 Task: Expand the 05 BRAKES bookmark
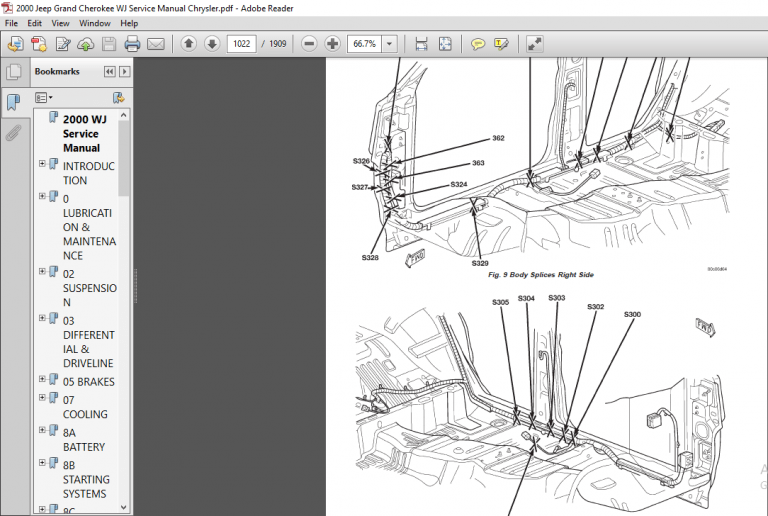point(43,379)
